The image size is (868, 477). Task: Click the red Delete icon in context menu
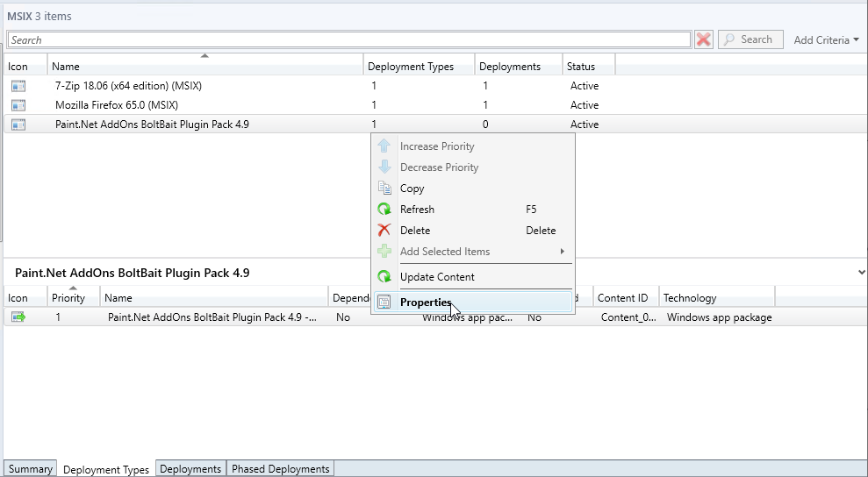click(x=384, y=231)
